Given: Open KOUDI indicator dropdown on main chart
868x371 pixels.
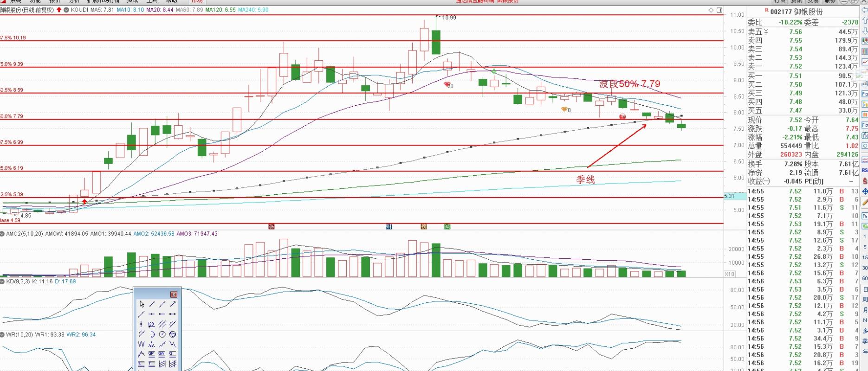Looking at the screenshot, I should 66,10.
